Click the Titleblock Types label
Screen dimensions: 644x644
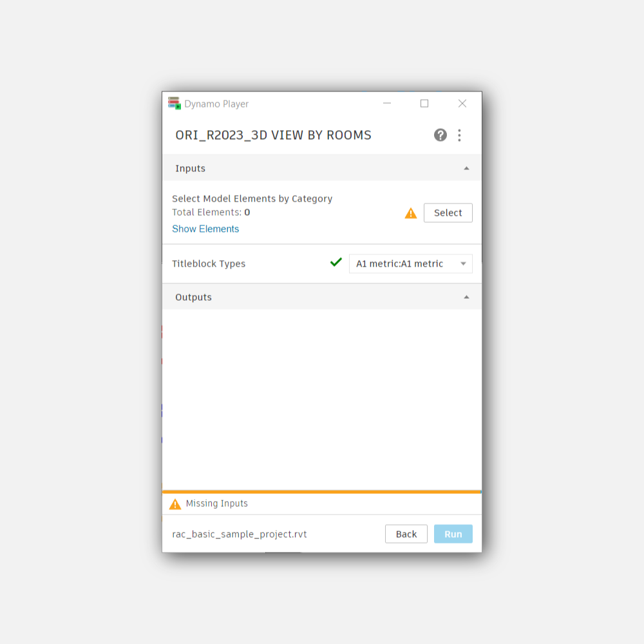pos(209,263)
